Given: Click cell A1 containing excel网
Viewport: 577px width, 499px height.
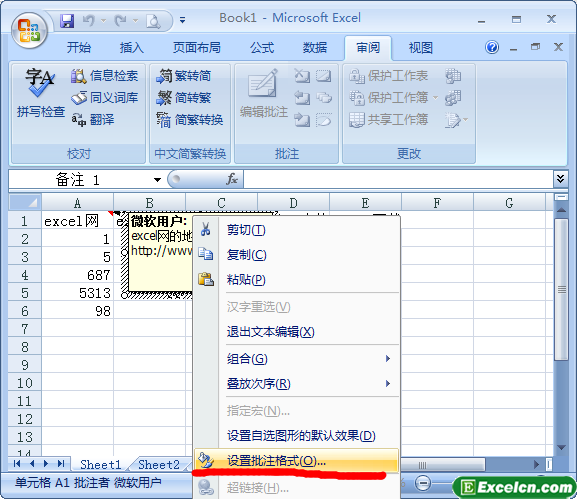Looking at the screenshot, I should [x=77, y=221].
